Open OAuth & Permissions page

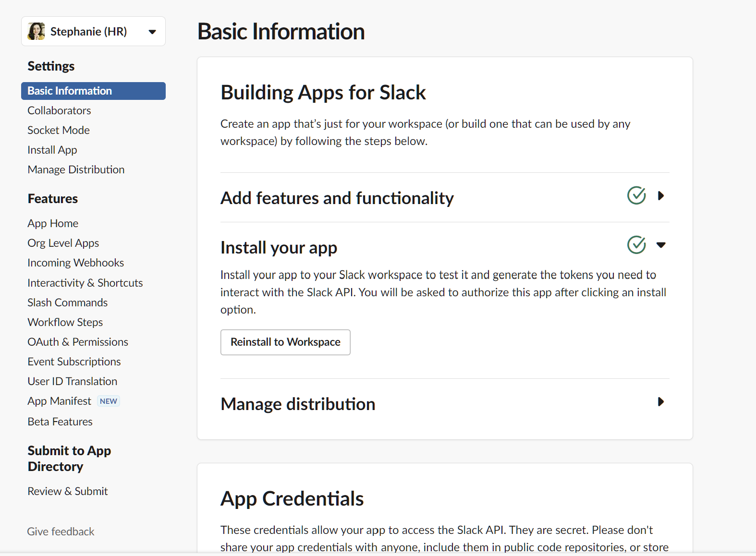click(78, 342)
